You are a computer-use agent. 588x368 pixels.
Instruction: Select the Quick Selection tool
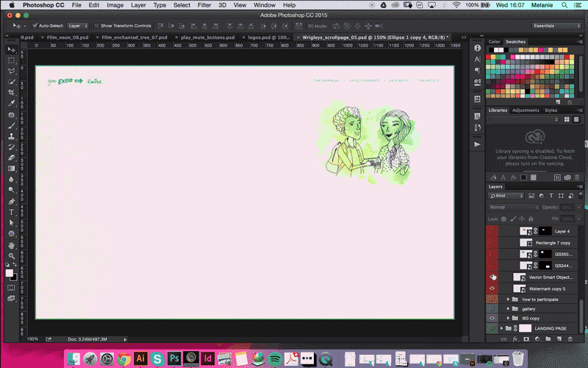click(12, 82)
